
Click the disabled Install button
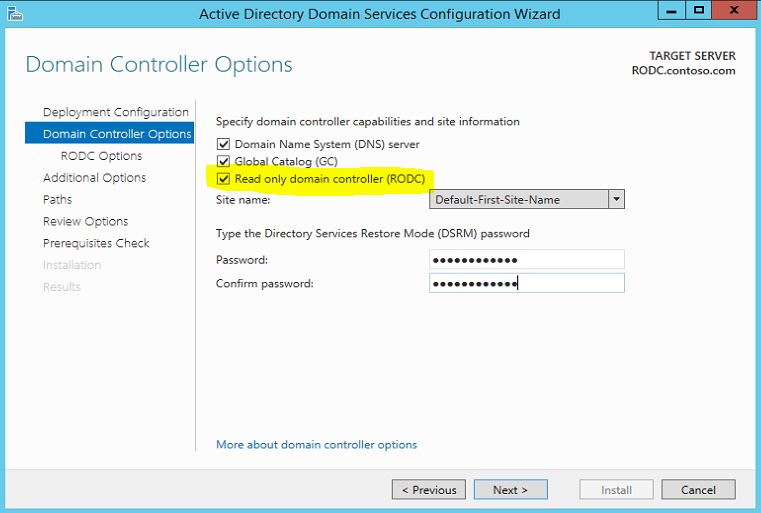616,490
